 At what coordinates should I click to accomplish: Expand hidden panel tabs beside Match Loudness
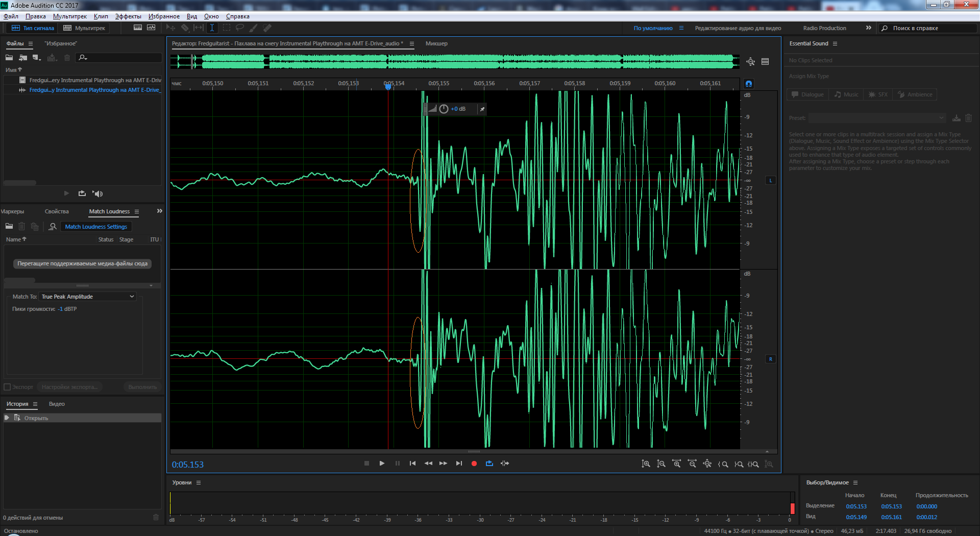point(159,211)
